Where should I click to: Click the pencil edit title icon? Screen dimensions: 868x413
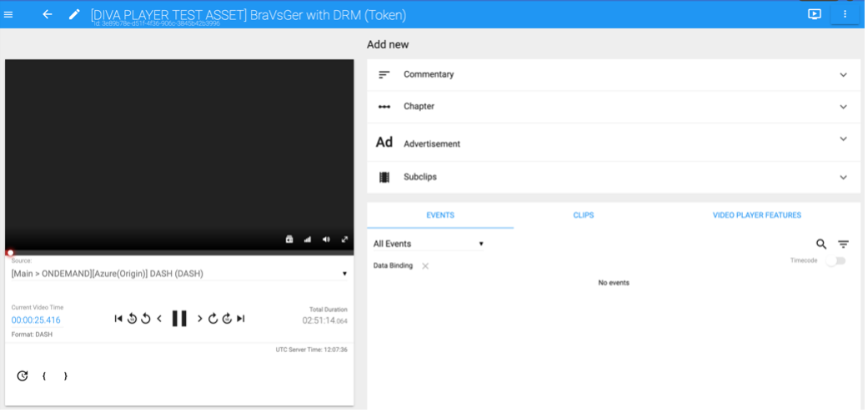point(74,14)
